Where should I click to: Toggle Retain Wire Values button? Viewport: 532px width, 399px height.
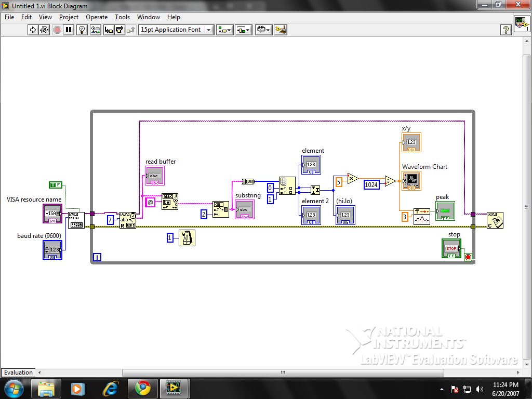pyautogui.click(x=96, y=30)
